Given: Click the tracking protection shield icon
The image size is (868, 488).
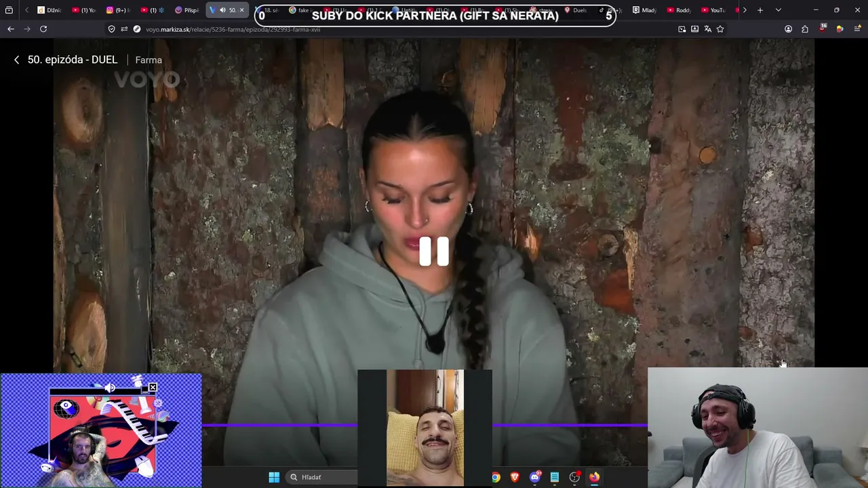Looking at the screenshot, I should coord(112,29).
